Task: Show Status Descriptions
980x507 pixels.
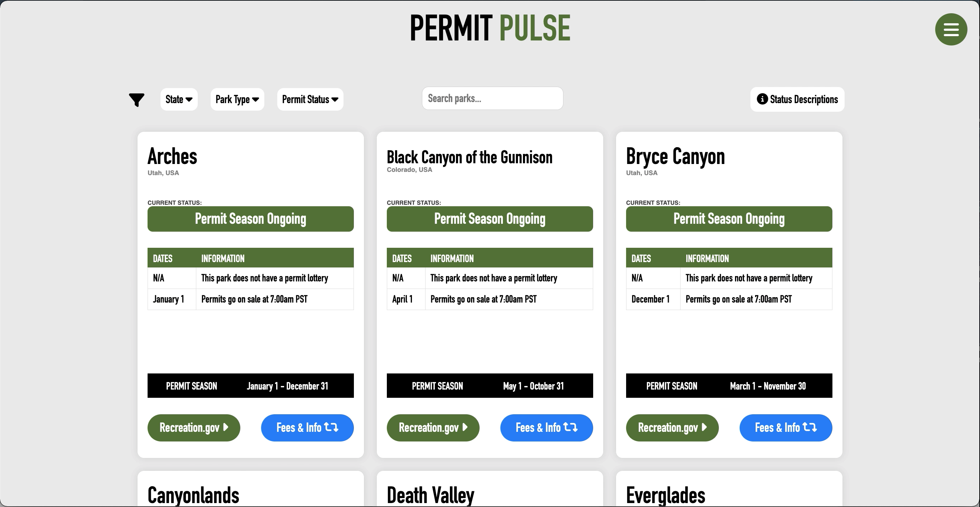Action: tap(797, 99)
